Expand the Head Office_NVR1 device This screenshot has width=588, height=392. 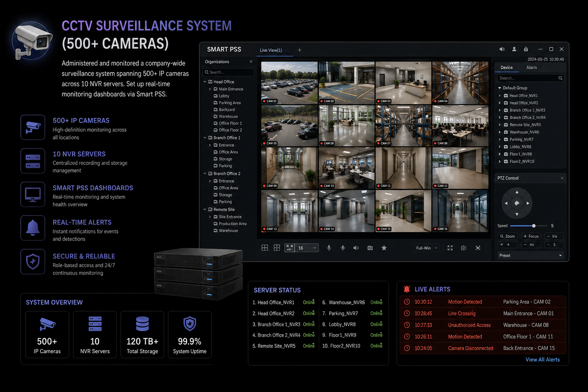coord(500,96)
